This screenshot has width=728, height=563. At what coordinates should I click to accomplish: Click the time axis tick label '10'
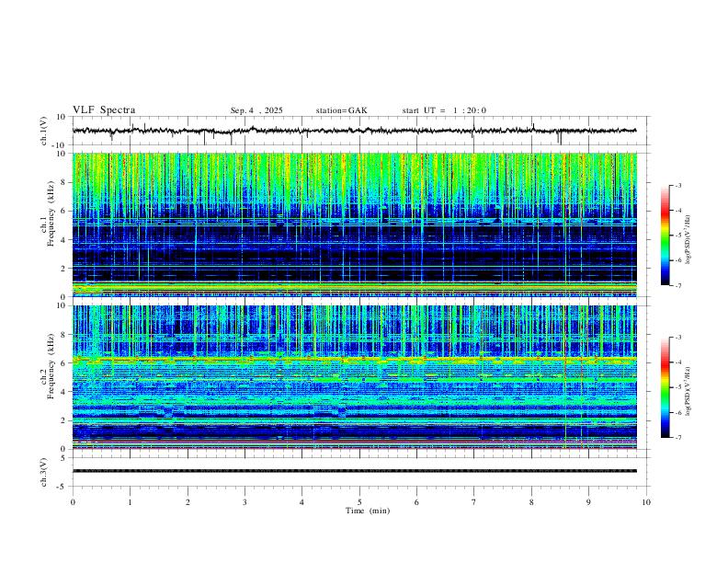pyautogui.click(x=646, y=502)
